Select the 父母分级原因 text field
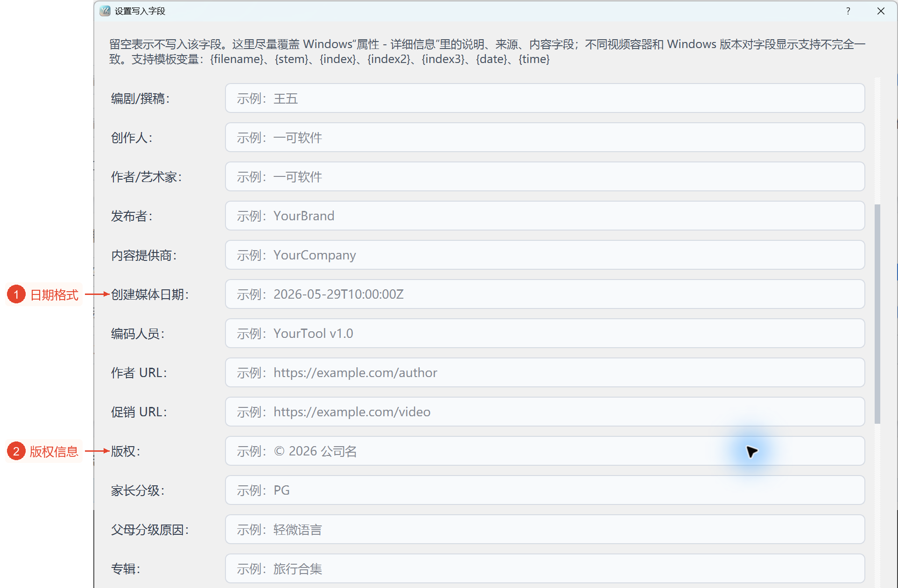The width and height of the screenshot is (898, 588). (545, 529)
